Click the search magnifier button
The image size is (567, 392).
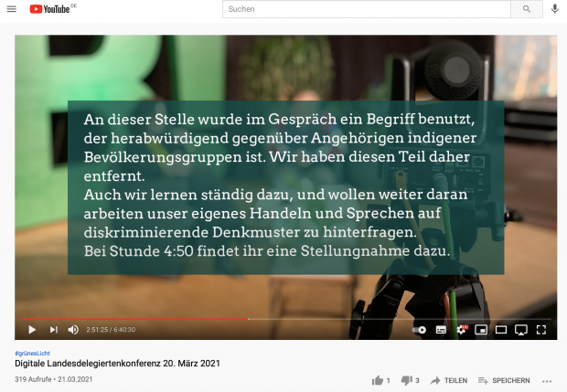526,9
